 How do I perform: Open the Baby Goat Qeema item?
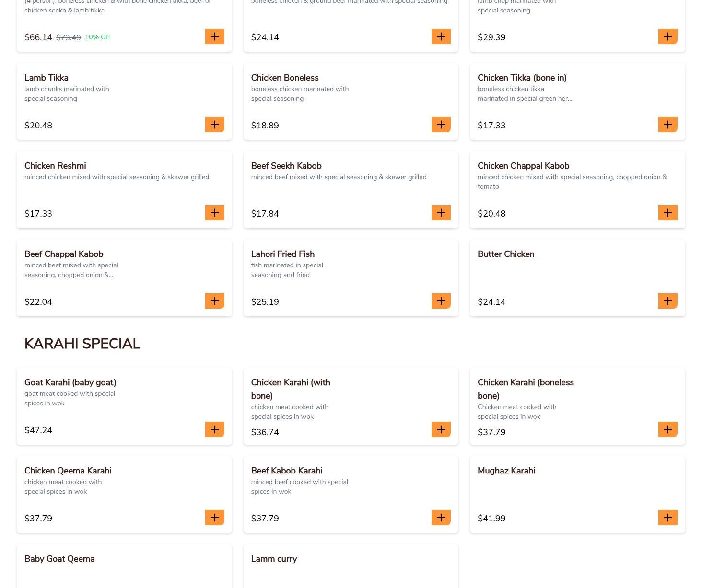(x=59, y=559)
